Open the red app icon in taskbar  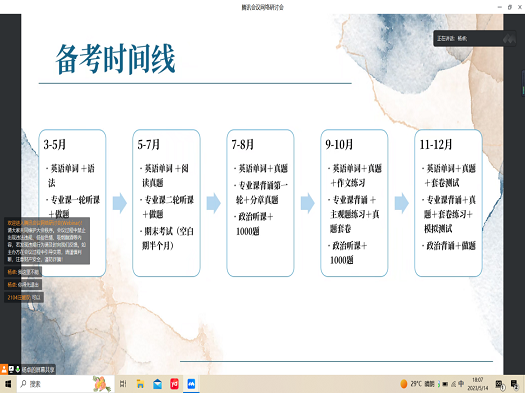(x=174, y=384)
